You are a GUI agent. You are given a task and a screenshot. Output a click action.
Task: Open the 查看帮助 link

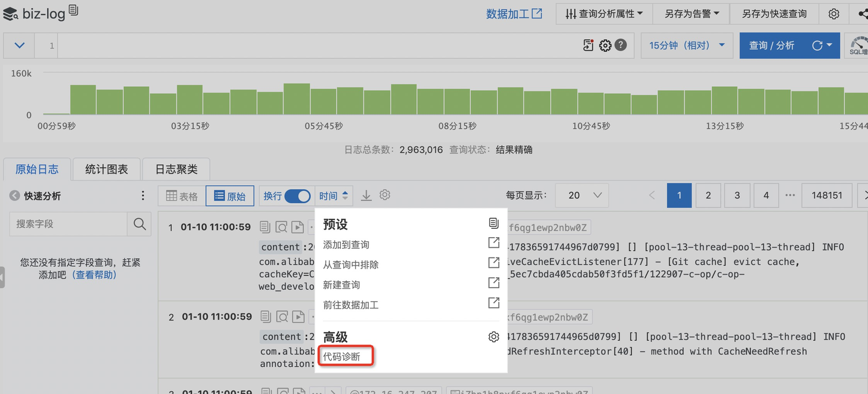coord(94,275)
